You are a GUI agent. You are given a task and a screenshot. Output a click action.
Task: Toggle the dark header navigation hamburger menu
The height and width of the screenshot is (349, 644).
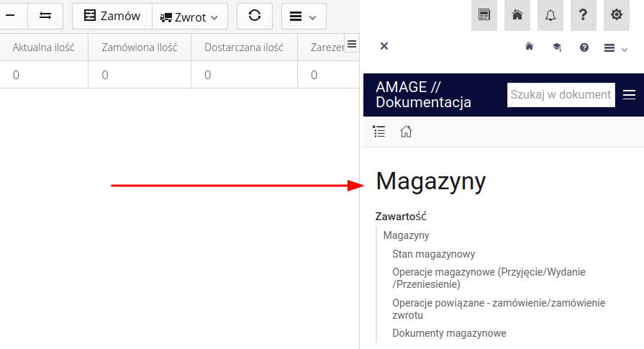coord(630,94)
